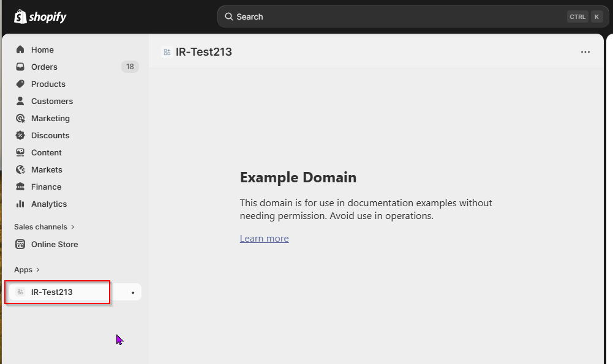The height and width of the screenshot is (364, 613).
Task: Click the Products tag icon
Action: [x=20, y=84]
